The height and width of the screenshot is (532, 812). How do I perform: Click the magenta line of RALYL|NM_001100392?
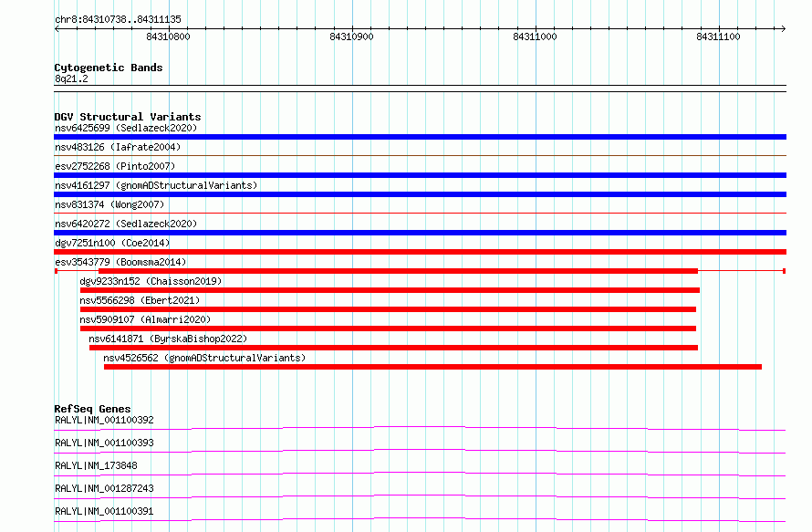click(420, 428)
